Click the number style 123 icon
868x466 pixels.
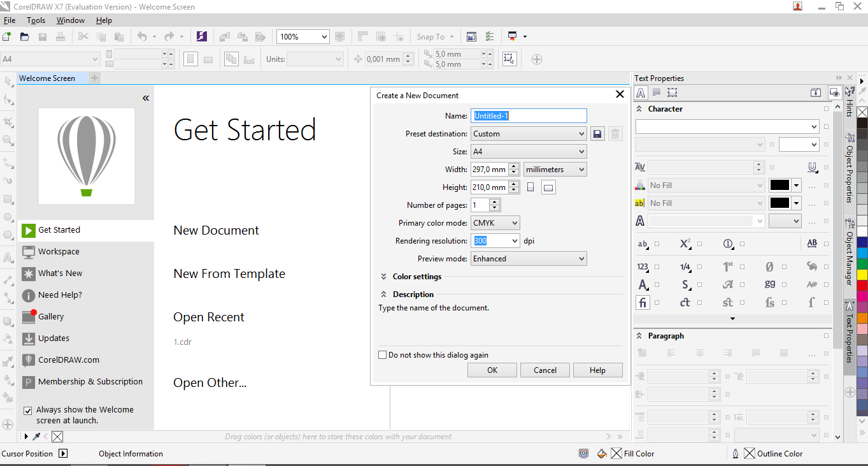click(643, 267)
